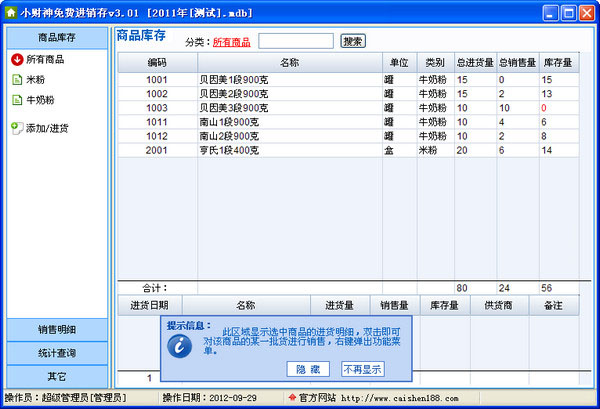This screenshot has height=409, width=600.
Task: Click the total sales value 24
Action: [x=504, y=288]
